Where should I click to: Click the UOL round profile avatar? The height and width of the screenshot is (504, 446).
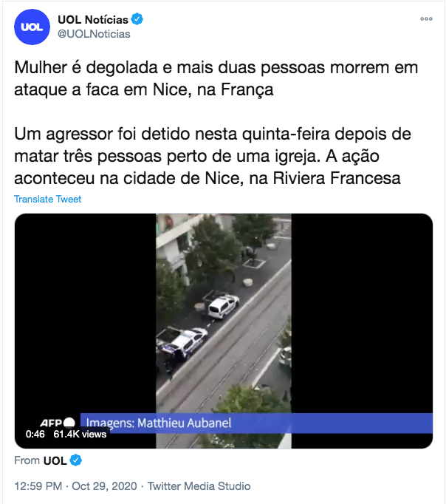tap(32, 27)
